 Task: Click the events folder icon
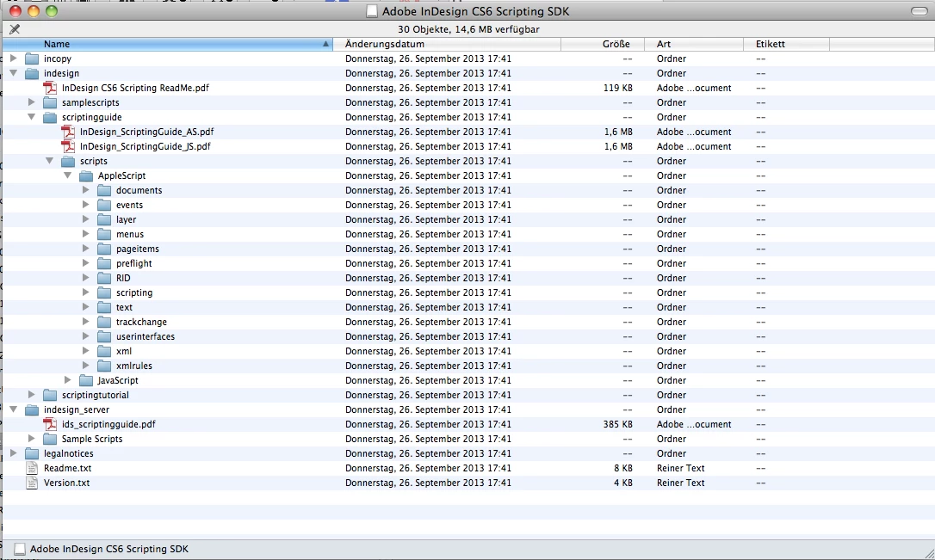click(104, 205)
